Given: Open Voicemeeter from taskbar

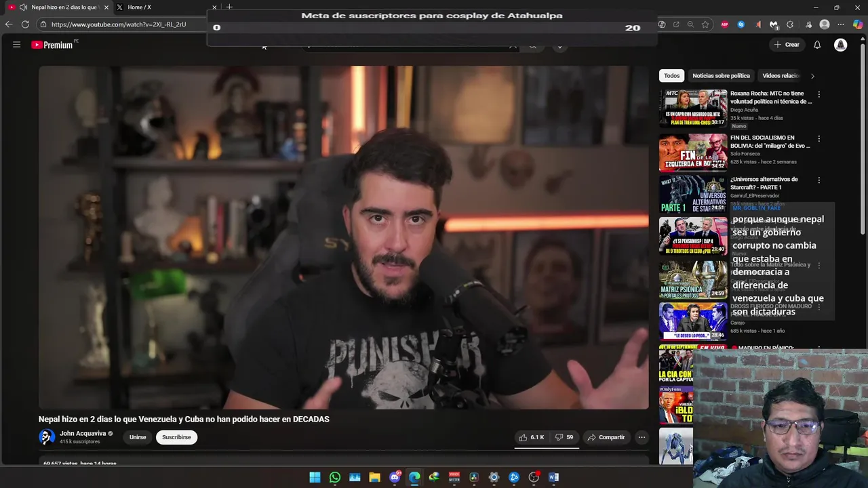Looking at the screenshot, I should coord(454,477).
